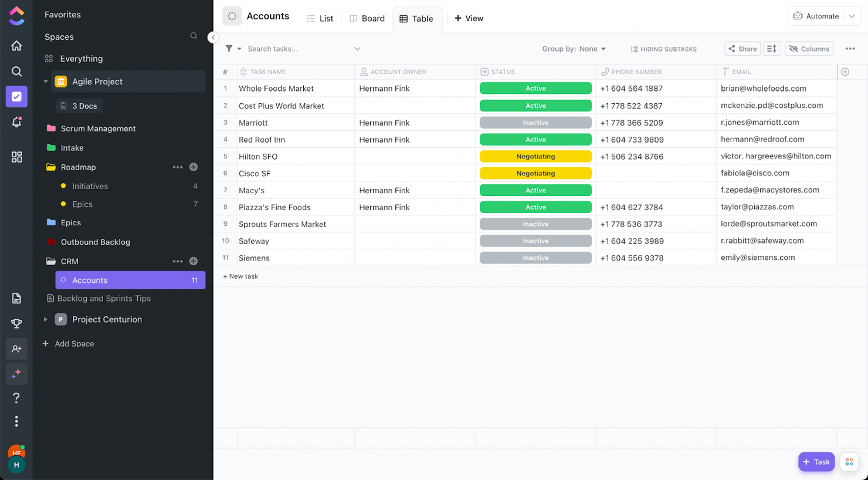Open the apps grid icon beside Task button
This screenshot has height=480, width=868.
849,462
